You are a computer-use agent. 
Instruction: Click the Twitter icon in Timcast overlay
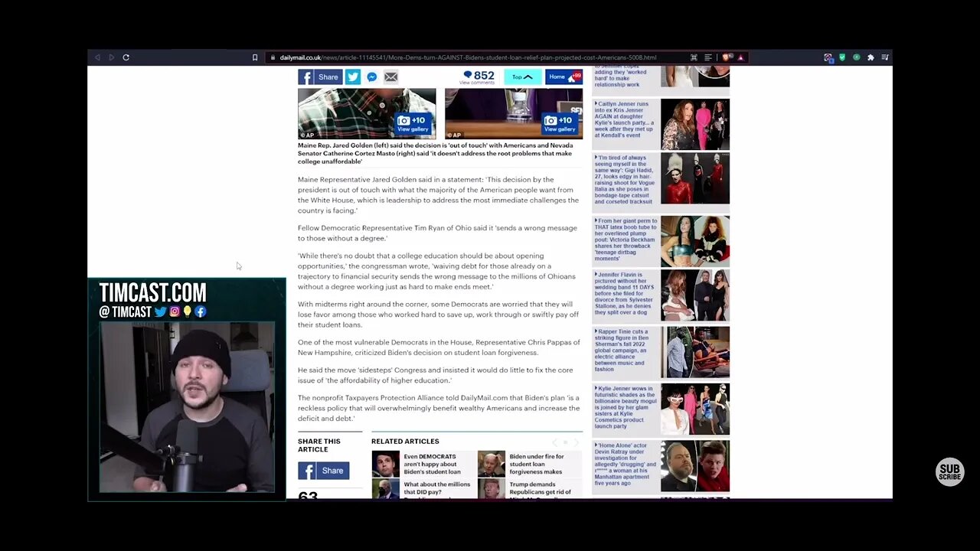(x=160, y=311)
